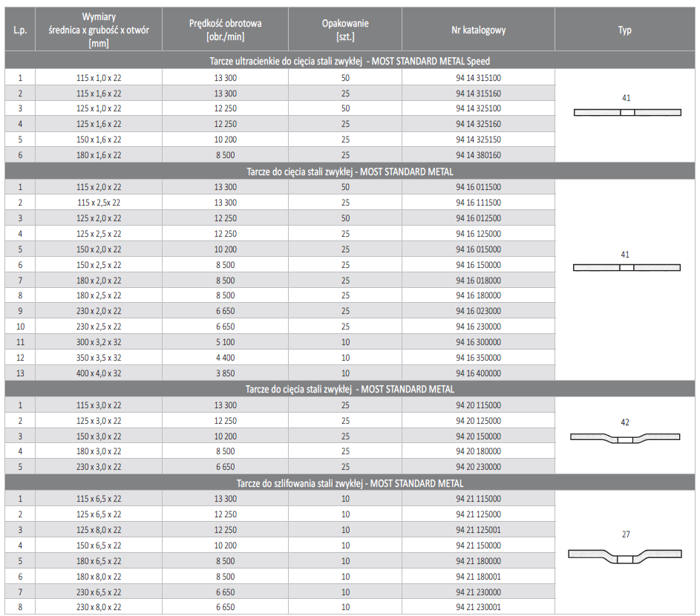The width and height of the screenshot is (700, 616).
Task: Select catalog number 94 16 023000
Action: coord(478,311)
